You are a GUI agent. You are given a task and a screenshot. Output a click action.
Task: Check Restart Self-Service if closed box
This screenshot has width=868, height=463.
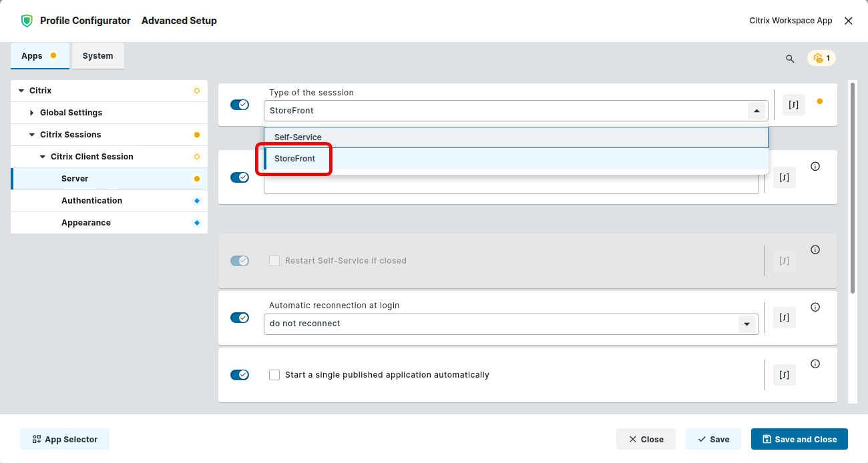pos(274,261)
